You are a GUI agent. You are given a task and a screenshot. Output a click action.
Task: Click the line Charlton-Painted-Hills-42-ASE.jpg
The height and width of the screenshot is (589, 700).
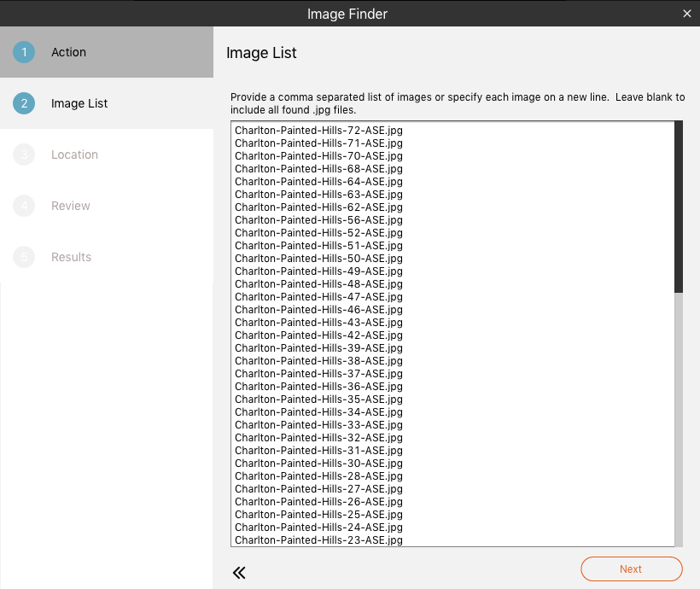click(318, 335)
